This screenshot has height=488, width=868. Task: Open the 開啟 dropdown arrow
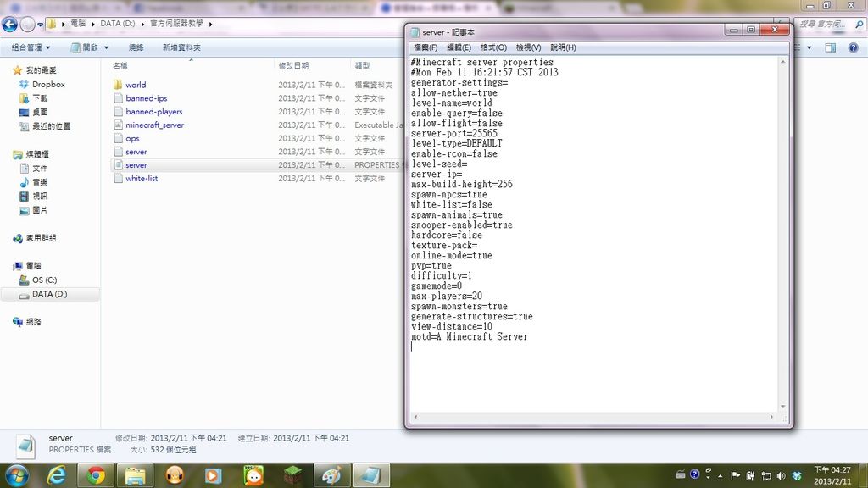(106, 47)
